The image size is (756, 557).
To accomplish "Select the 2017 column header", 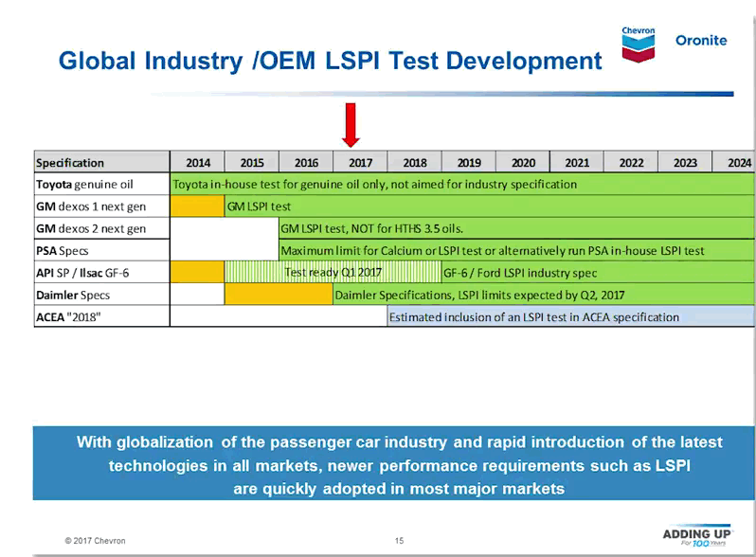I will pyautogui.click(x=360, y=163).
